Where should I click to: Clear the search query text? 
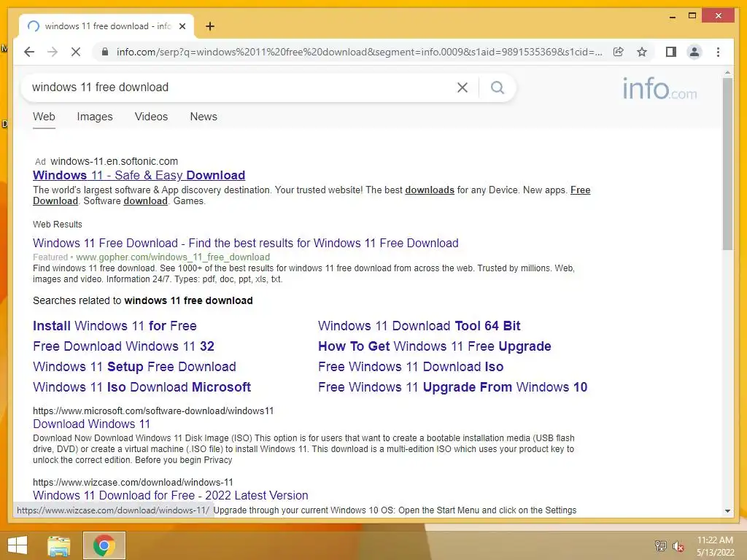(462, 87)
